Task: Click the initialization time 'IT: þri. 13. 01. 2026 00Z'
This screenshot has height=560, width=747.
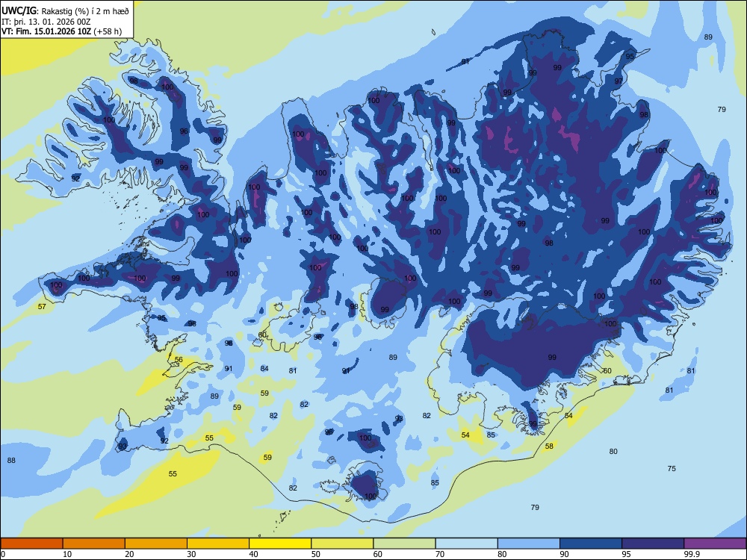Action: tap(46, 22)
